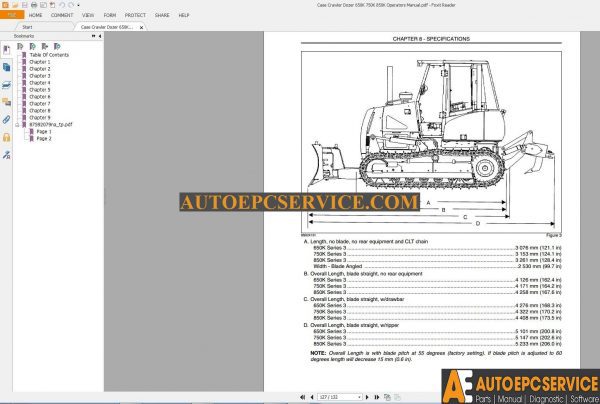Viewport: 600px width, 404px height.
Task: Select the Chapter 8 bookmark
Action: click(x=40, y=111)
